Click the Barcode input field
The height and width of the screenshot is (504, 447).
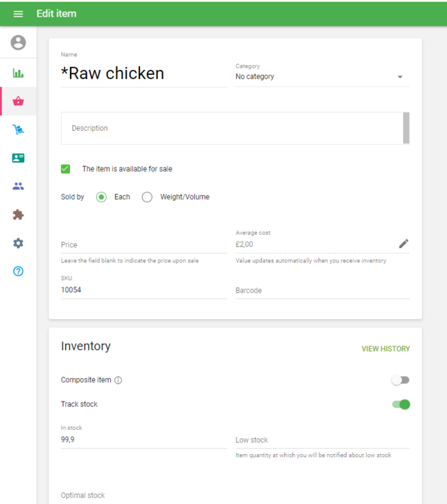point(322,291)
